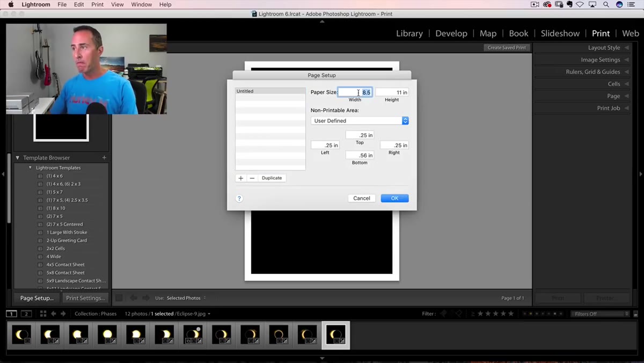The height and width of the screenshot is (363, 644).
Task: Open the Page Setup help question mark
Action: pyautogui.click(x=239, y=198)
